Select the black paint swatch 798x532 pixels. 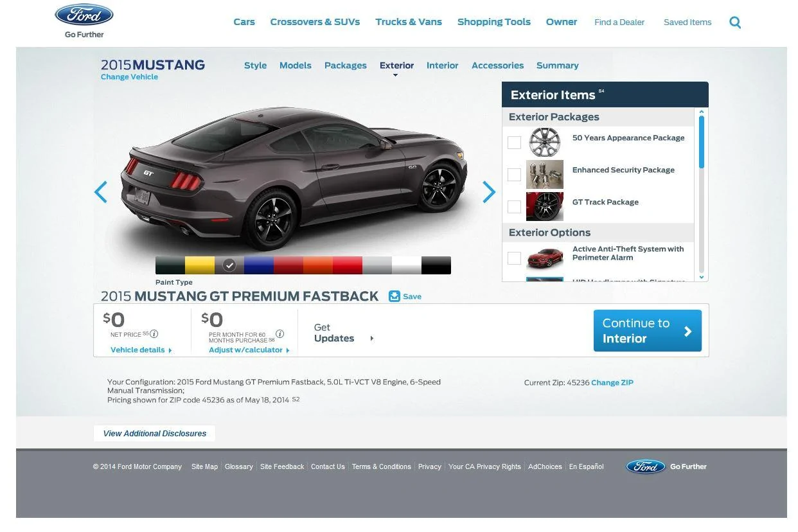point(436,265)
